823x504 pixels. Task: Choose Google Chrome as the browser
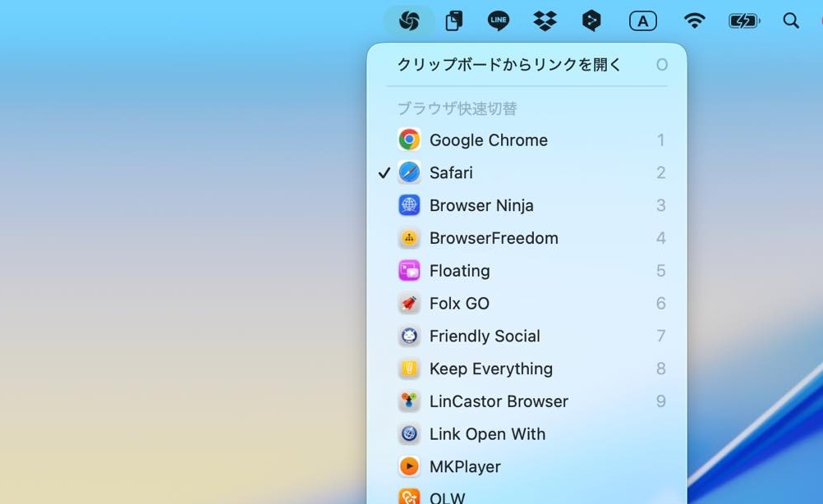click(488, 140)
